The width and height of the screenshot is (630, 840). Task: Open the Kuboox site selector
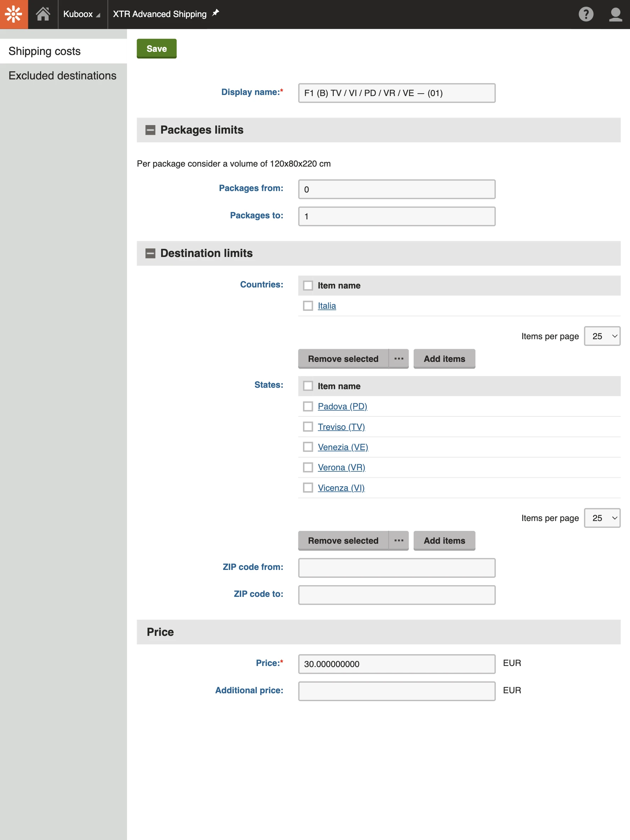[82, 14]
